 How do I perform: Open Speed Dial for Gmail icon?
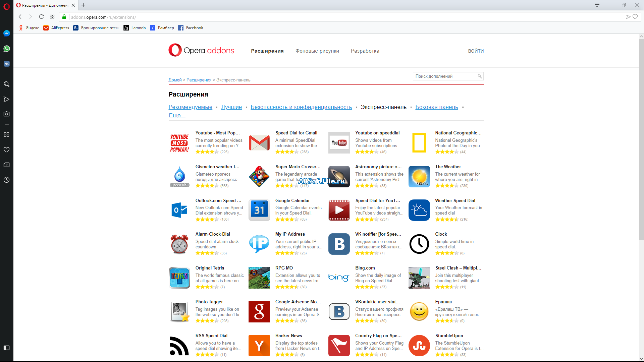point(259,143)
